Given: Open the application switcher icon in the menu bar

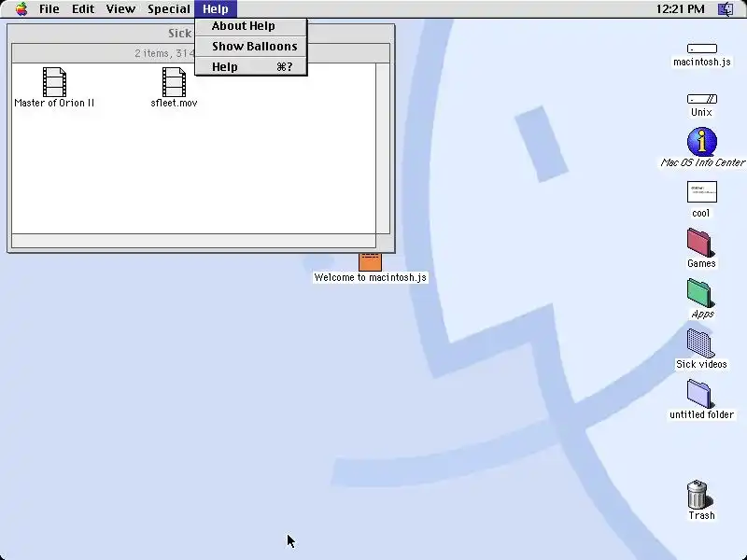Looking at the screenshot, I should click(x=726, y=9).
